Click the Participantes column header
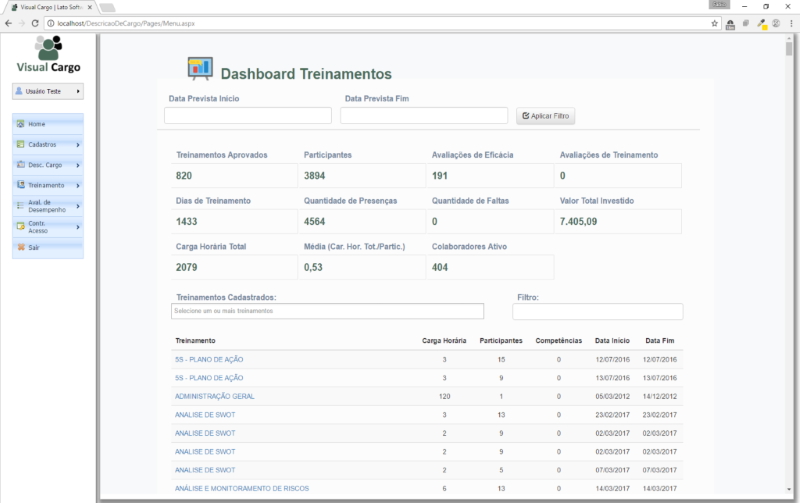The image size is (800, 503). (501, 340)
